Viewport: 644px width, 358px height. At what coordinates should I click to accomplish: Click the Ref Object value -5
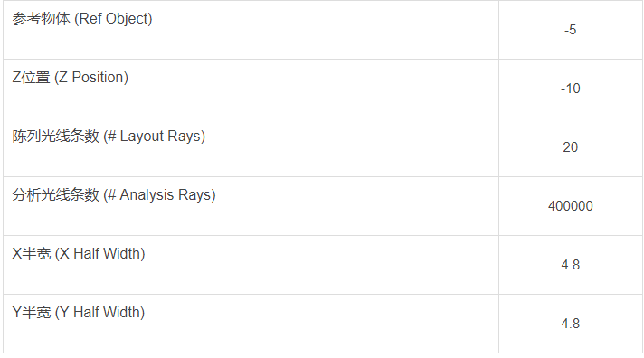tap(570, 30)
